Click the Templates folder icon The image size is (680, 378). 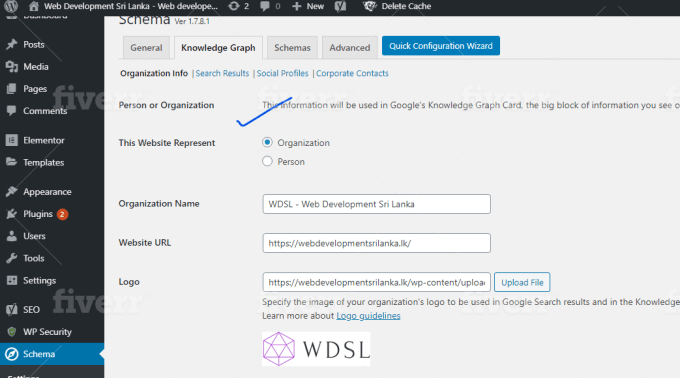[12, 162]
